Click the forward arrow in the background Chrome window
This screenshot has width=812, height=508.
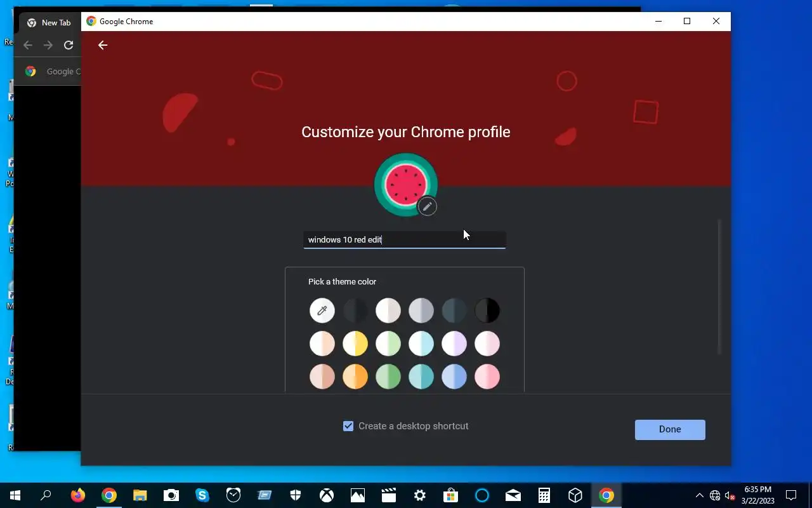click(48, 45)
